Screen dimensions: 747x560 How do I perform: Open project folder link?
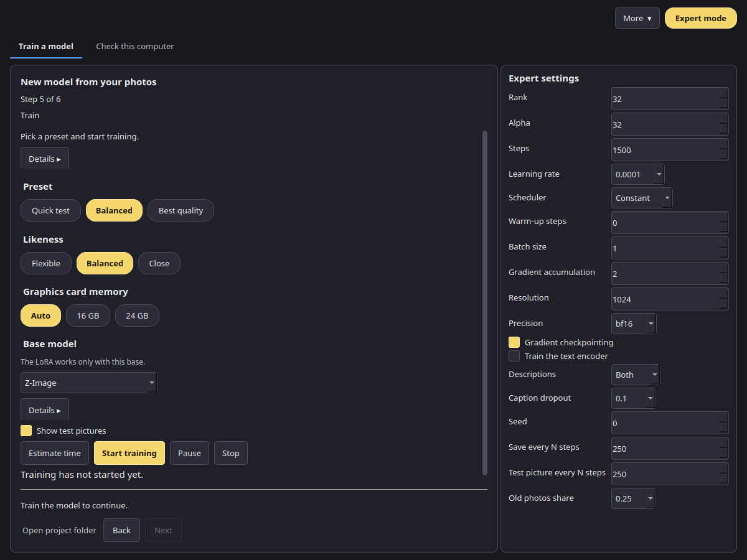[59, 530]
